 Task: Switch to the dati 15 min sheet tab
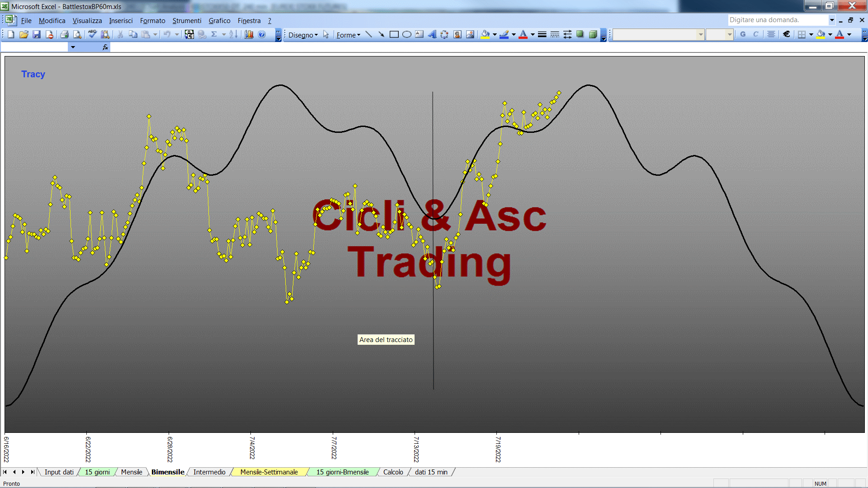431,472
